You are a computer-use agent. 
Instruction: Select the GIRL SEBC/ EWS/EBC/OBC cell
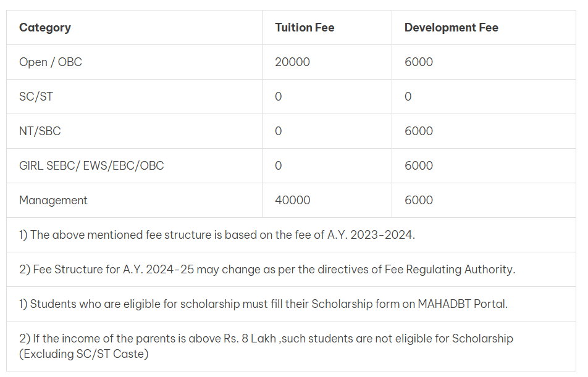tap(91, 166)
